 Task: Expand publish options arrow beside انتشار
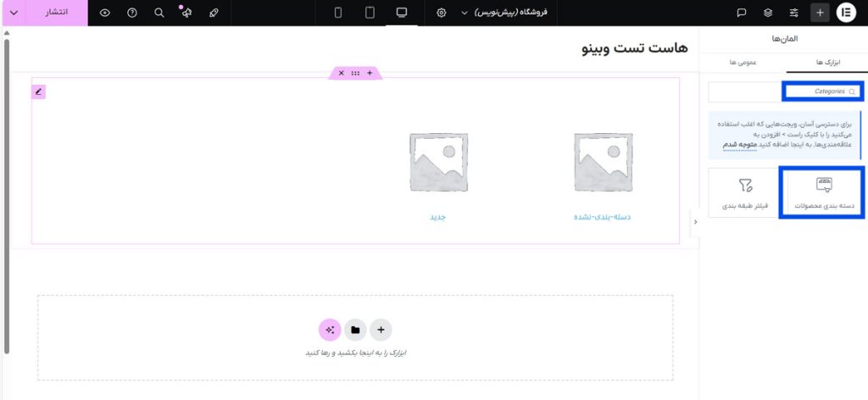pyautogui.click(x=14, y=13)
